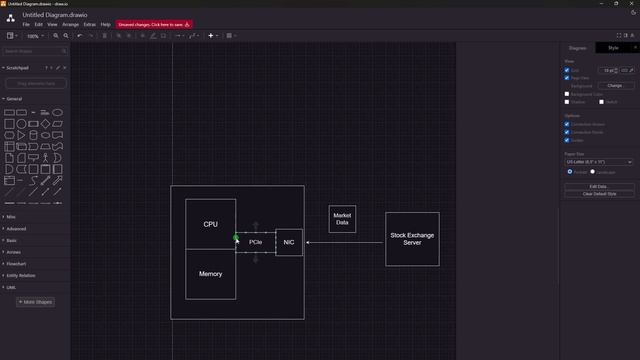The width and height of the screenshot is (640, 360).
Task: Select the bidirectional arrow shape
Action: (45, 180)
